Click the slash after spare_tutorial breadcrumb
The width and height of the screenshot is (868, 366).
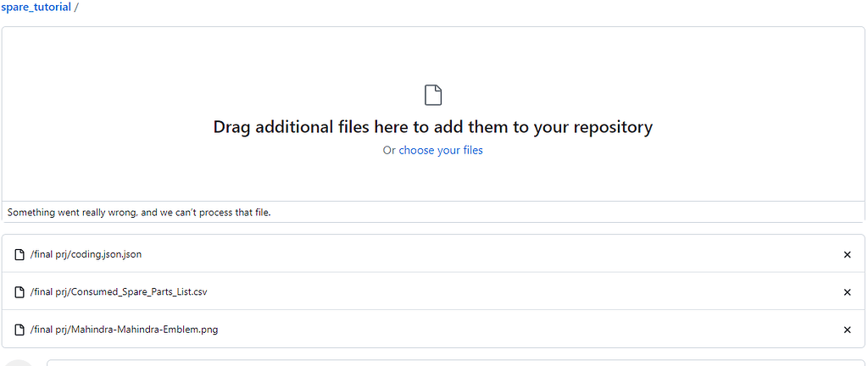click(x=76, y=7)
